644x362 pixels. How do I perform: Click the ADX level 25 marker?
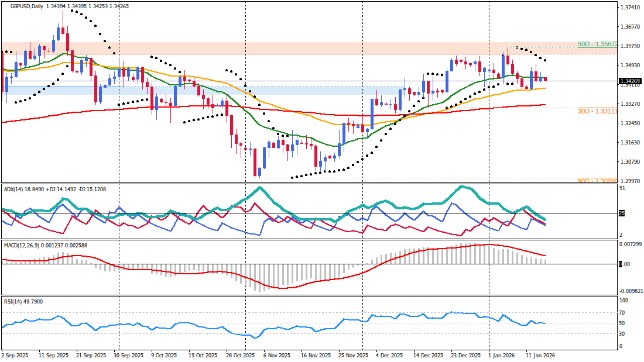pyautogui.click(x=622, y=213)
